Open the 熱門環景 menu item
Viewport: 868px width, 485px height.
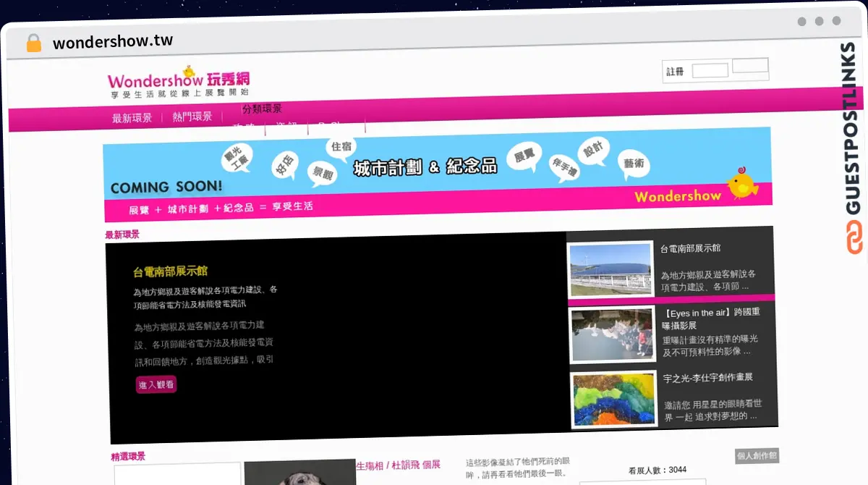point(192,117)
